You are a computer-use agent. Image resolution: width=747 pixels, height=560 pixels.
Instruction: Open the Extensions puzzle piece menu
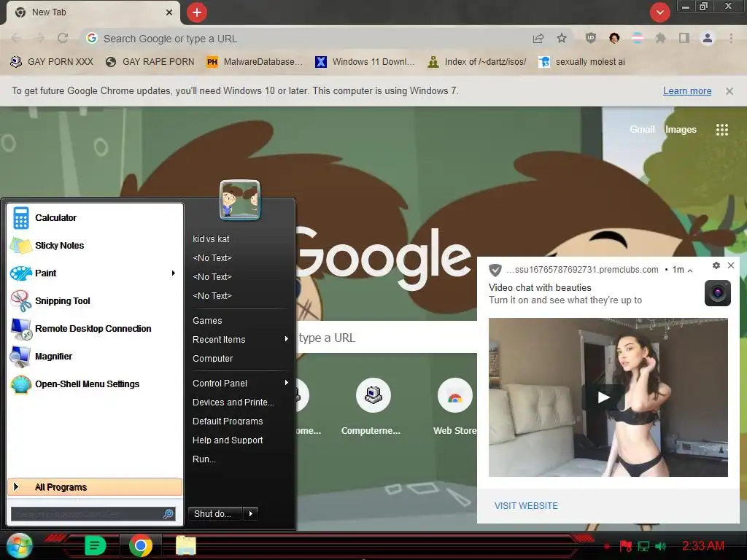(x=660, y=38)
